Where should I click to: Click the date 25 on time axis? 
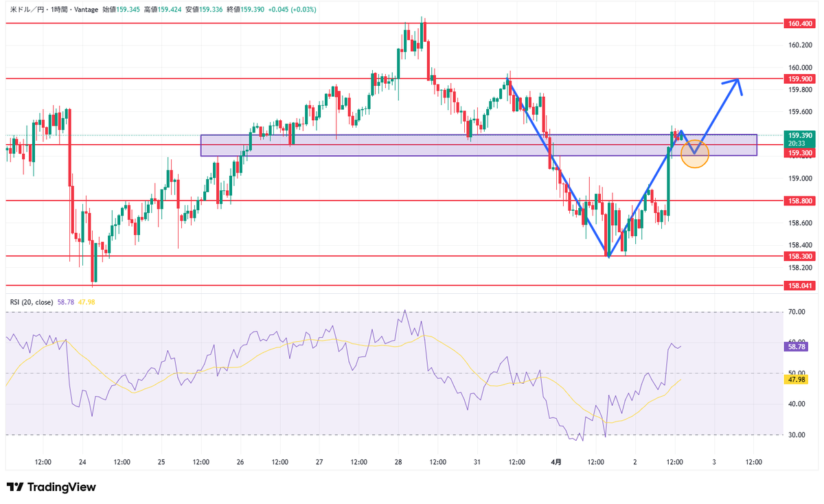pos(161,462)
